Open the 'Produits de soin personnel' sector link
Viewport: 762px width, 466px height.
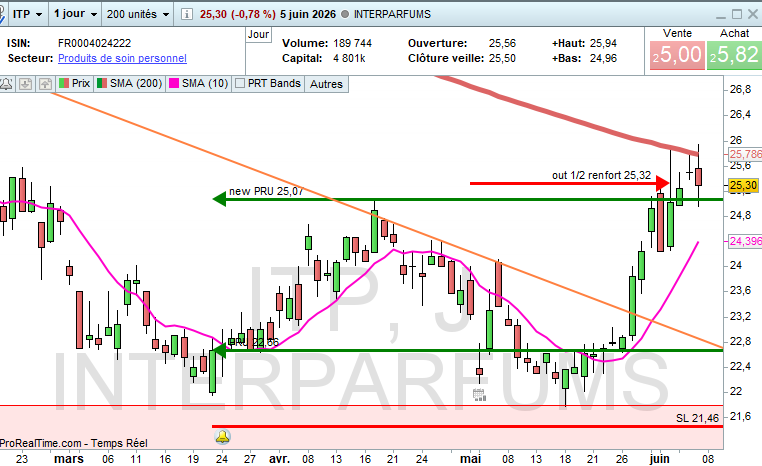pos(122,58)
